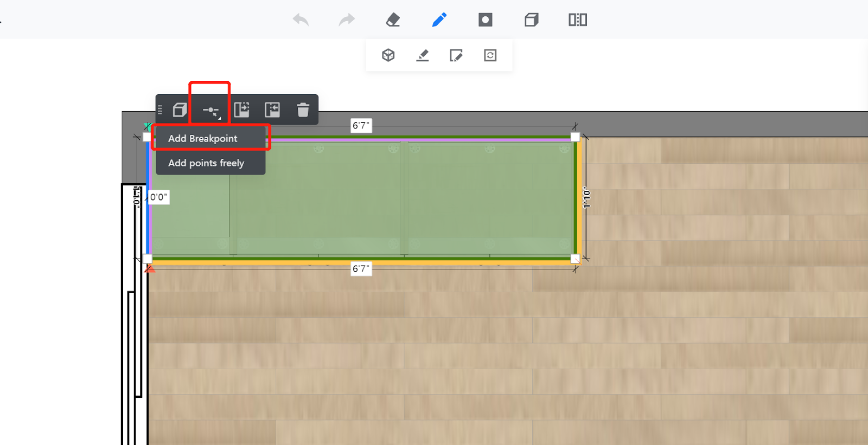This screenshot has height=445, width=868.
Task: Click the cube icon in the secondary toolbar
Action: coord(388,55)
